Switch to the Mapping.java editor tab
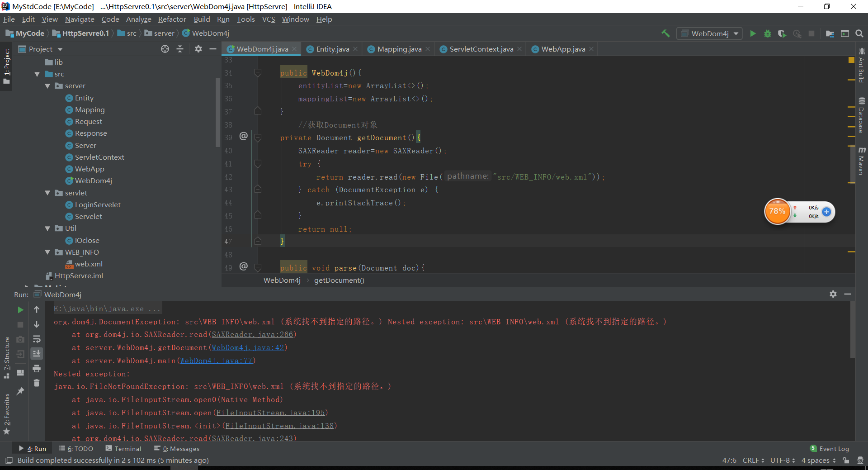The height and width of the screenshot is (470, 868). click(x=399, y=49)
